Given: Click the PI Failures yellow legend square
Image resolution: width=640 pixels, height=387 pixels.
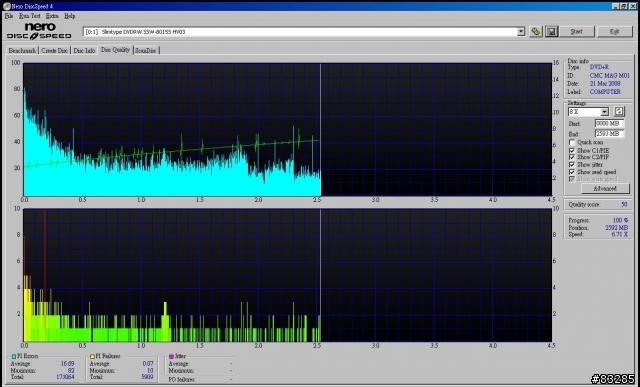Looking at the screenshot, I should (92, 356).
